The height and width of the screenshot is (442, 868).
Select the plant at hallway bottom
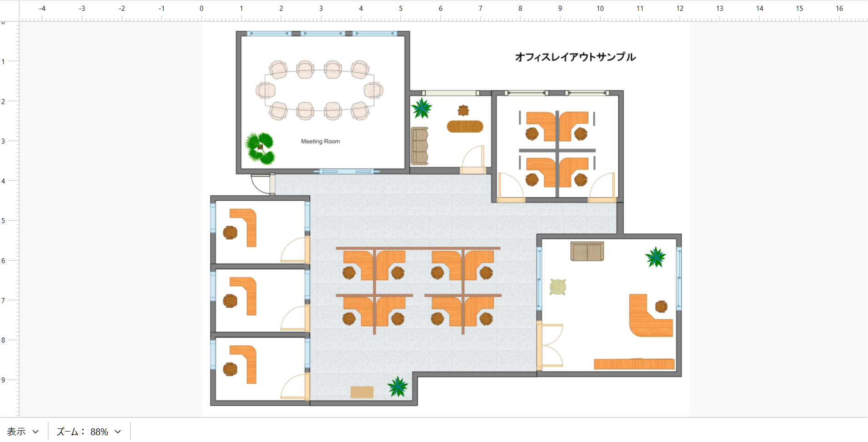398,386
